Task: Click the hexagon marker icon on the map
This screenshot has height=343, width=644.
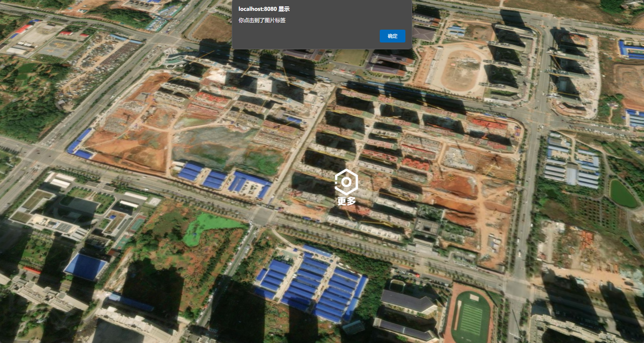Action: 346,182
